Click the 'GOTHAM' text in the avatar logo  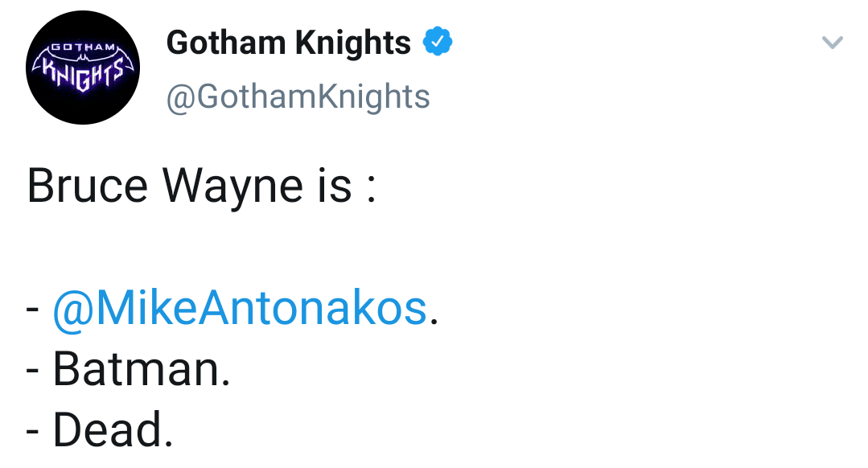coord(83,47)
